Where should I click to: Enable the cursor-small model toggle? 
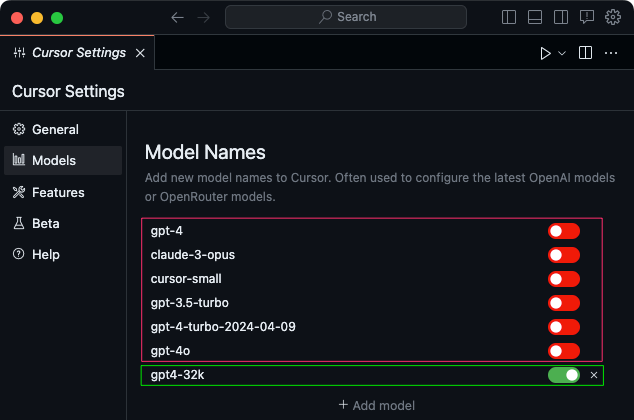[x=564, y=279]
